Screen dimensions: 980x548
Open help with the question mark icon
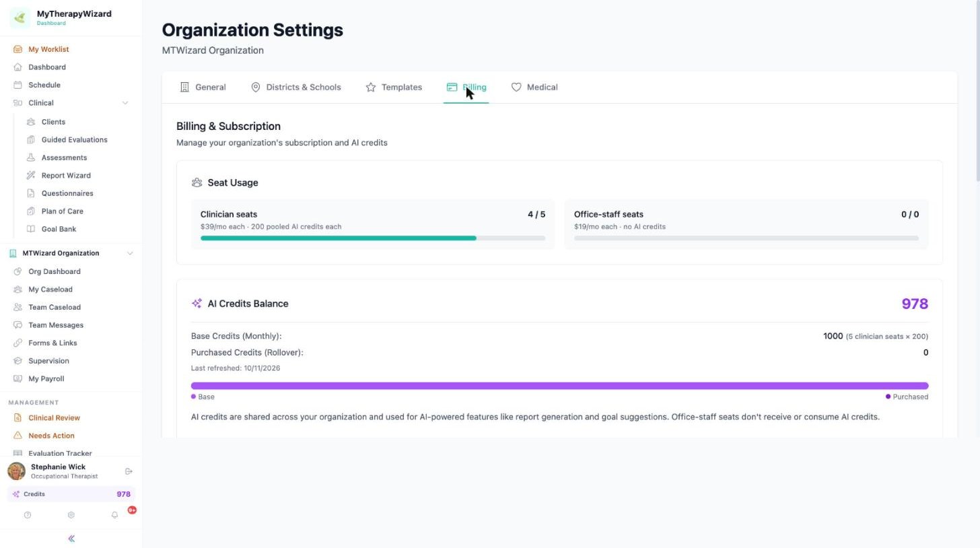click(x=28, y=515)
